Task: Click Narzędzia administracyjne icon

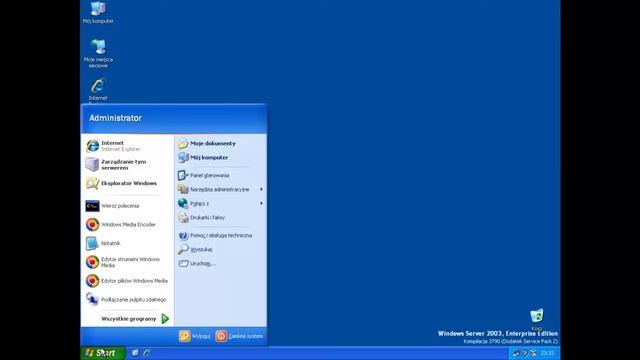Action: (183, 189)
